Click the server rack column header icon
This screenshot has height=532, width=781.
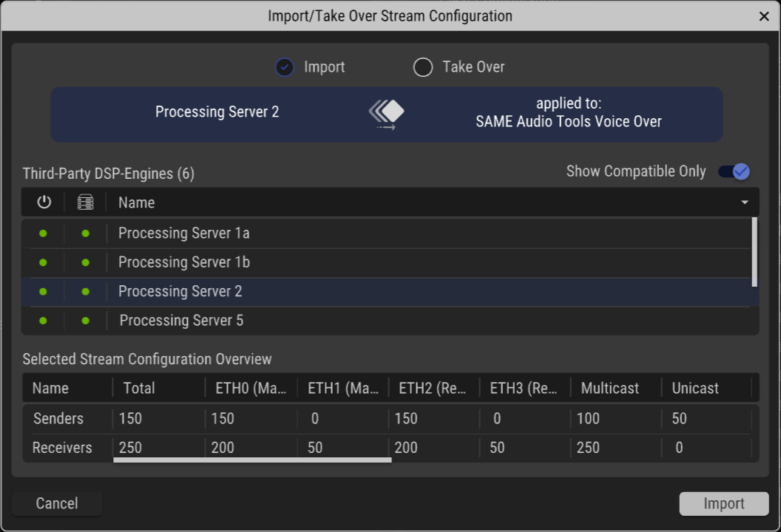(85, 202)
